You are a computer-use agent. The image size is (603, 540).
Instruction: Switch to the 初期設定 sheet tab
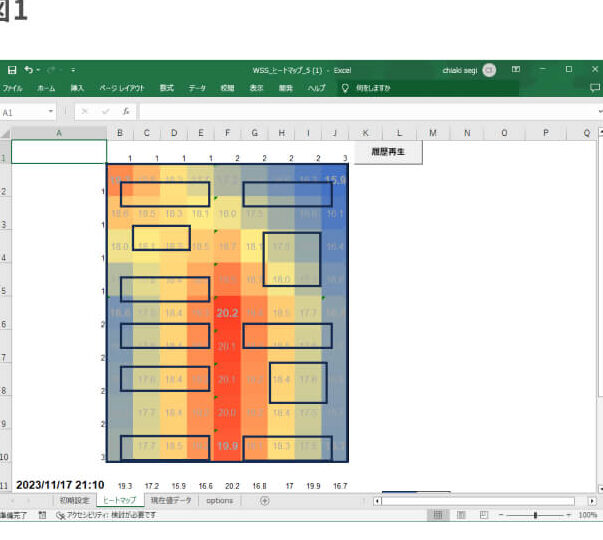(x=74, y=500)
